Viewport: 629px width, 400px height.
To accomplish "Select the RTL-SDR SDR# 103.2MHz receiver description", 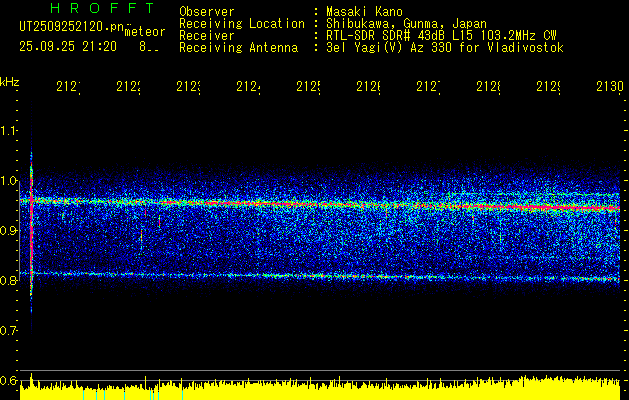I will coord(441,36).
